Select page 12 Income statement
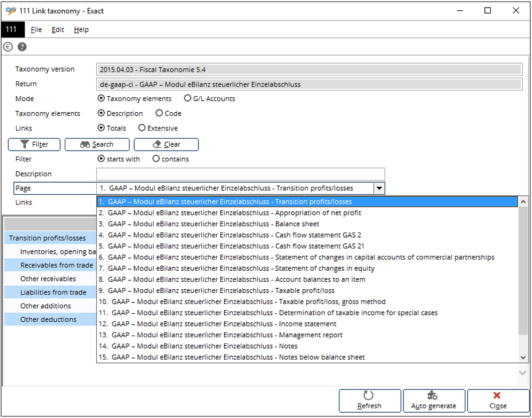Image resolution: width=532 pixels, height=418 pixels. [307, 324]
